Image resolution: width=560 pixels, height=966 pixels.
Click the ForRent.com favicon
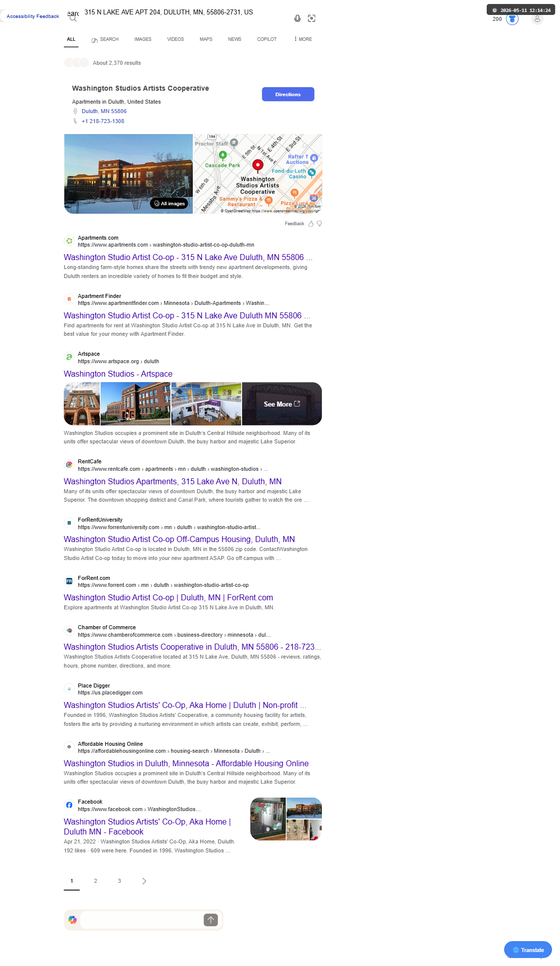pyautogui.click(x=69, y=581)
